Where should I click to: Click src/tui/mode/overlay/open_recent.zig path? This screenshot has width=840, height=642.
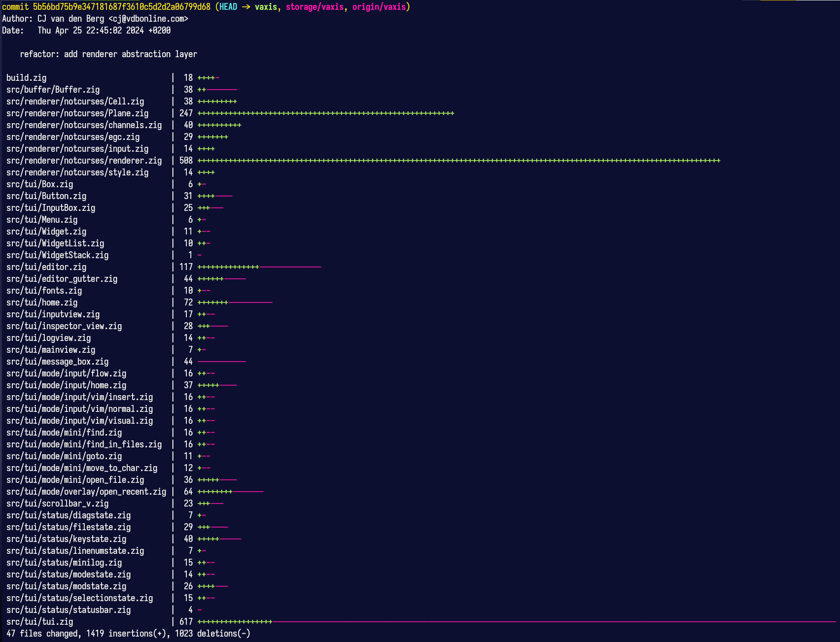pos(86,492)
